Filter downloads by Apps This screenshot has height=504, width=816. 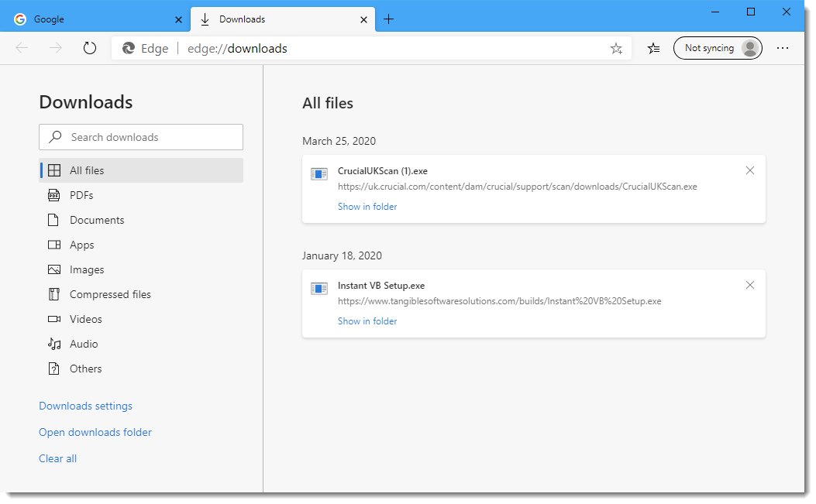[141, 245]
